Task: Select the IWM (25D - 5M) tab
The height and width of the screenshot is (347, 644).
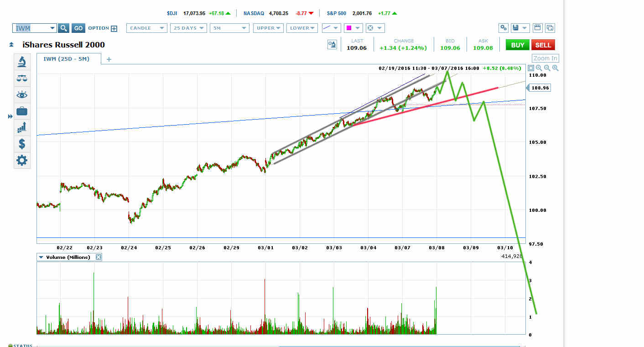Action: (66, 59)
